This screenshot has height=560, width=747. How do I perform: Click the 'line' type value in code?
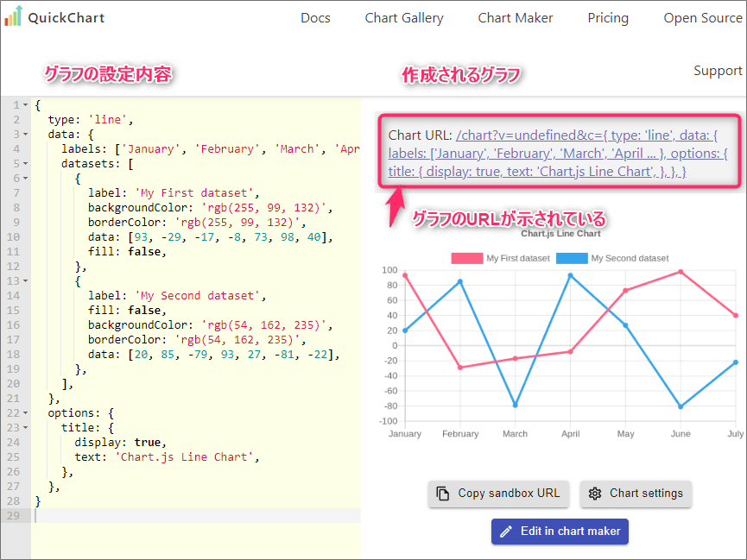(x=108, y=120)
